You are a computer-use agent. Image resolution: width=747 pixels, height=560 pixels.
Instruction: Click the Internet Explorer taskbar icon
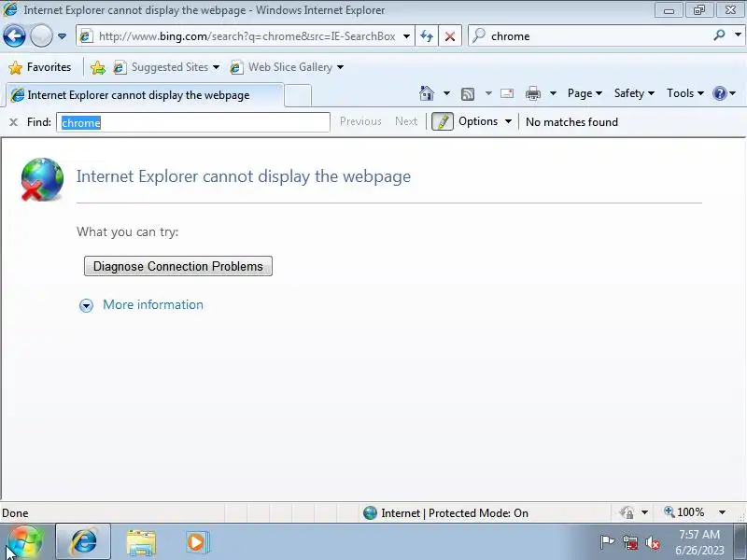[83, 542]
